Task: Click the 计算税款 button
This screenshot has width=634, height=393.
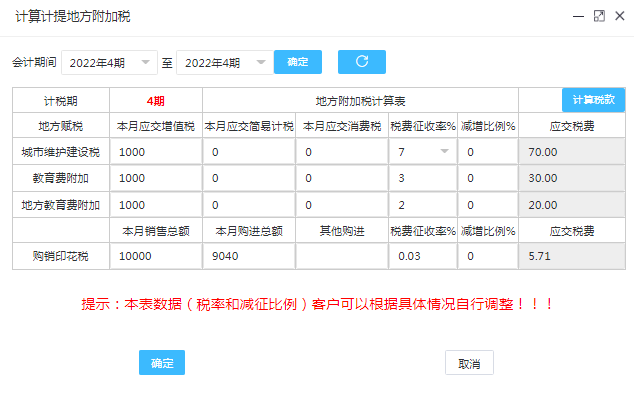Action: pyautogui.click(x=593, y=100)
